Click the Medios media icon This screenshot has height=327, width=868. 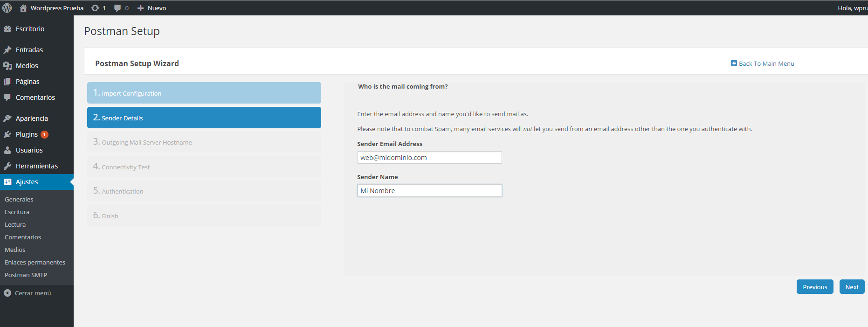coord(7,66)
